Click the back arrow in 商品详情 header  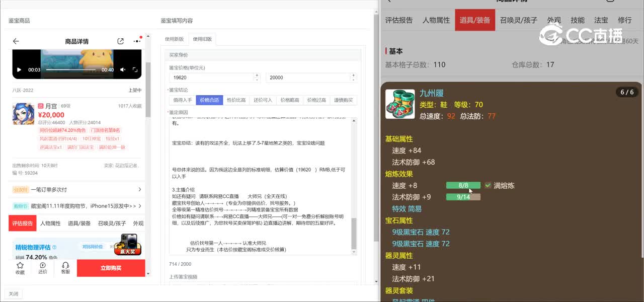[16, 41]
